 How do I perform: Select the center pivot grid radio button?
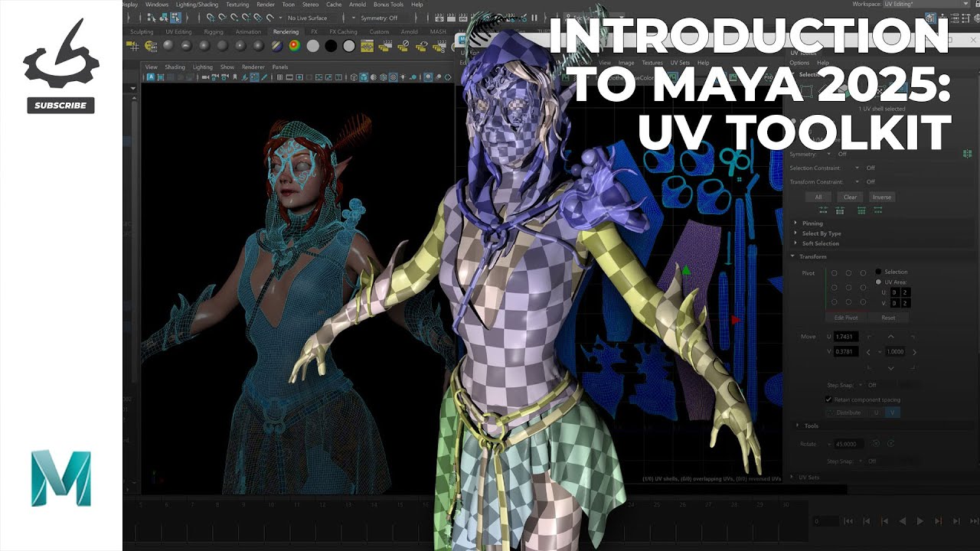[848, 288]
